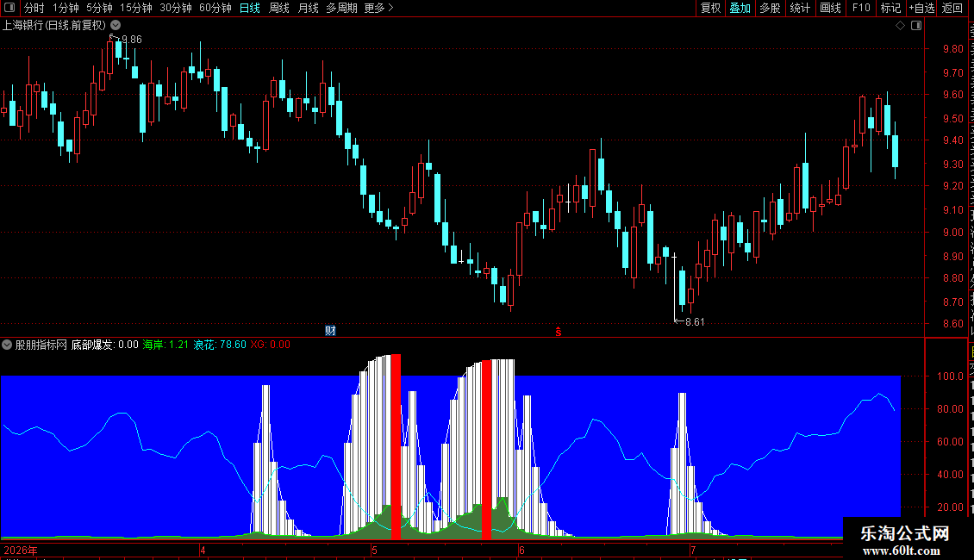Viewport: 974px width, 560px height.
Task: Click the 复权 adjustment button
Action: click(710, 8)
